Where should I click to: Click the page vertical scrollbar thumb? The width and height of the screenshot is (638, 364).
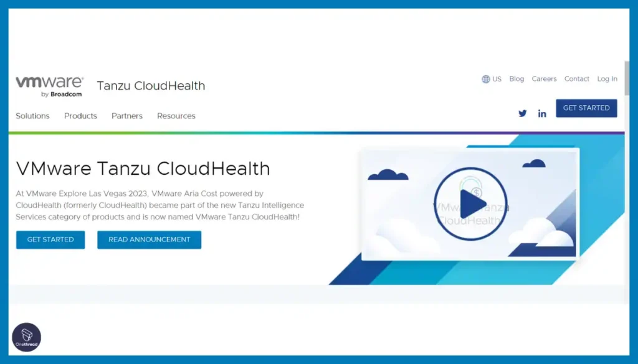click(x=627, y=78)
